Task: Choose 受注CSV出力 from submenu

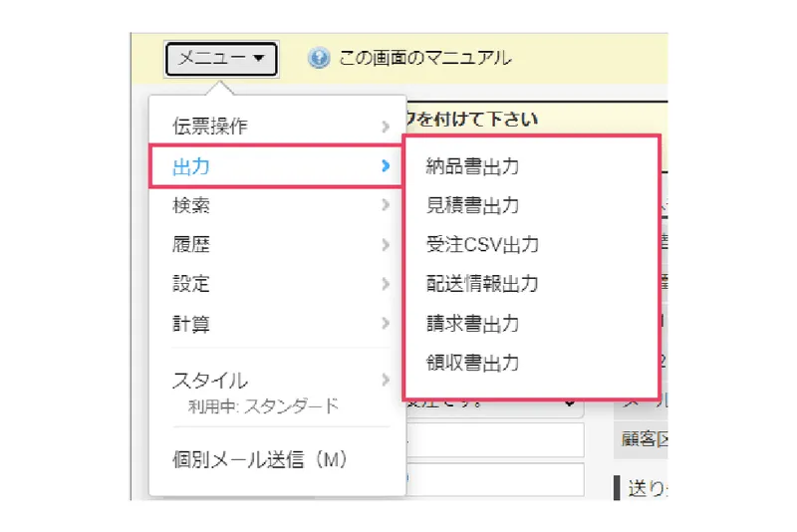Action: 482,244
